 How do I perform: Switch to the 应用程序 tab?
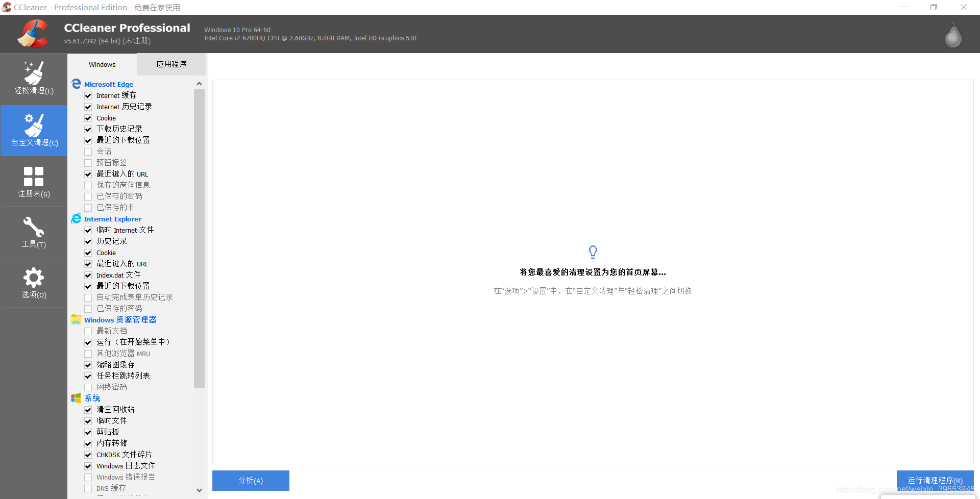click(171, 64)
